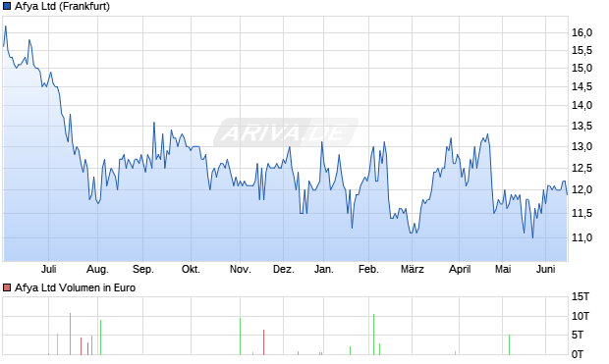Click the 15,0 price axis value
Image resolution: width=609 pixels, height=364 pixels.
[x=581, y=68]
